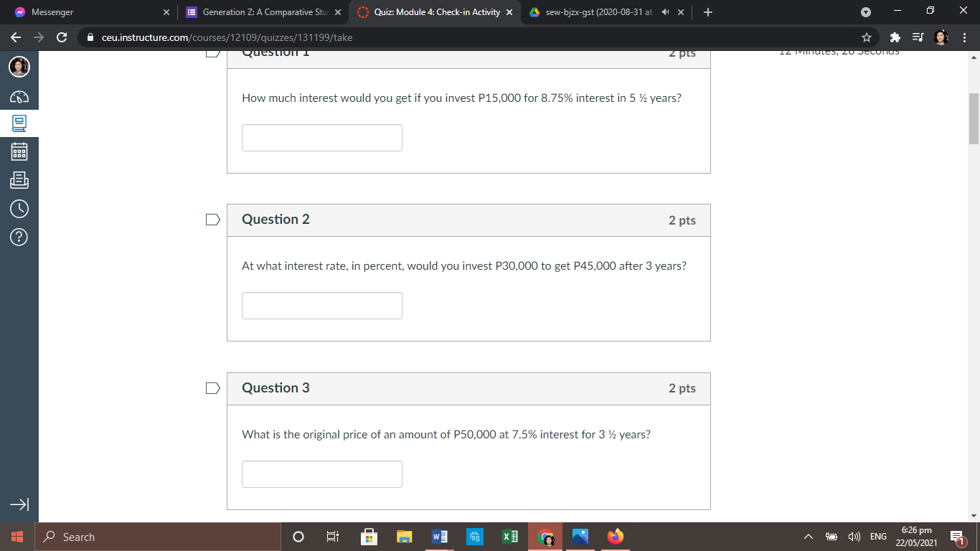Switch to the Messenger browser tab
The height and width of the screenshot is (551, 980).
click(93, 12)
